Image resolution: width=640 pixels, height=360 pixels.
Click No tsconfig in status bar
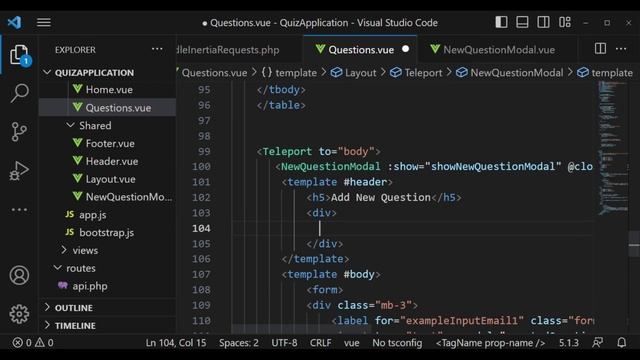point(397,343)
